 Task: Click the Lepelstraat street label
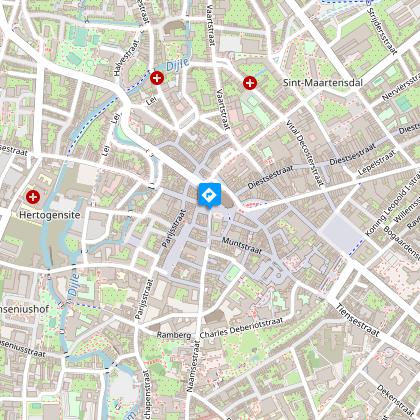pos(377,163)
